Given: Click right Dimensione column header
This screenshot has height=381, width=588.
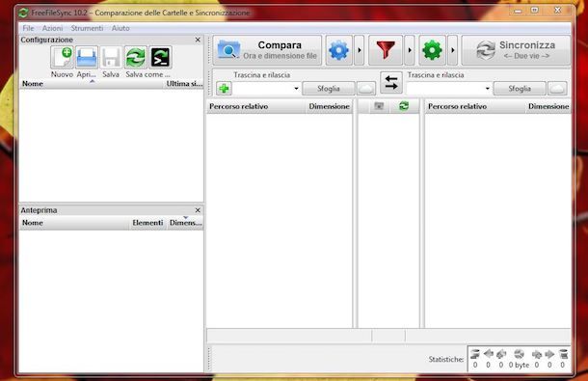Looking at the screenshot, I should (x=548, y=107).
